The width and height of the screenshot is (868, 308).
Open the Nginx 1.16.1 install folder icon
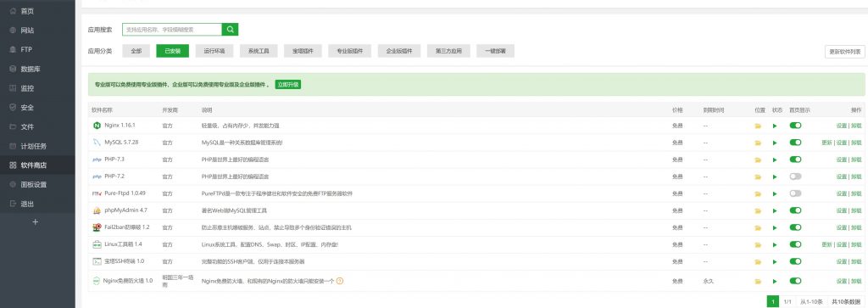point(758,126)
